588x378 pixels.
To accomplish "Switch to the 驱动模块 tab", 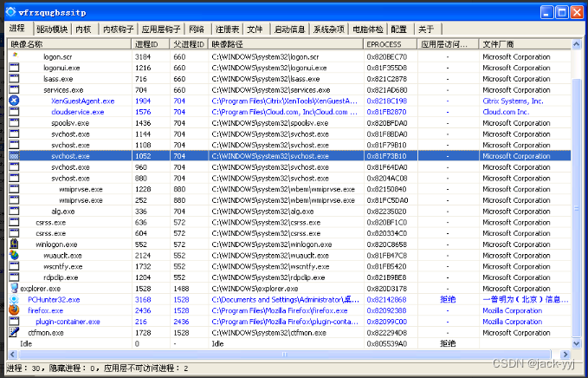I will point(52,29).
